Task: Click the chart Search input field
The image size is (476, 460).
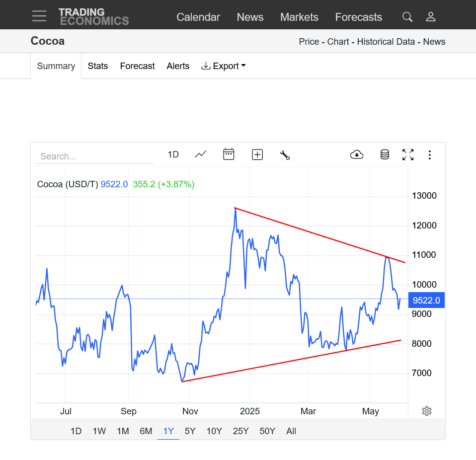Action: click(x=94, y=156)
